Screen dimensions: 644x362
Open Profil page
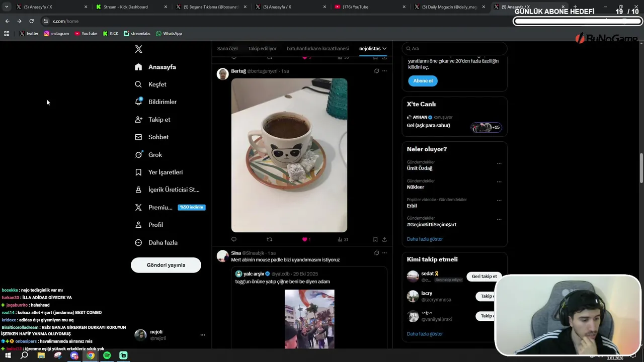point(149,225)
